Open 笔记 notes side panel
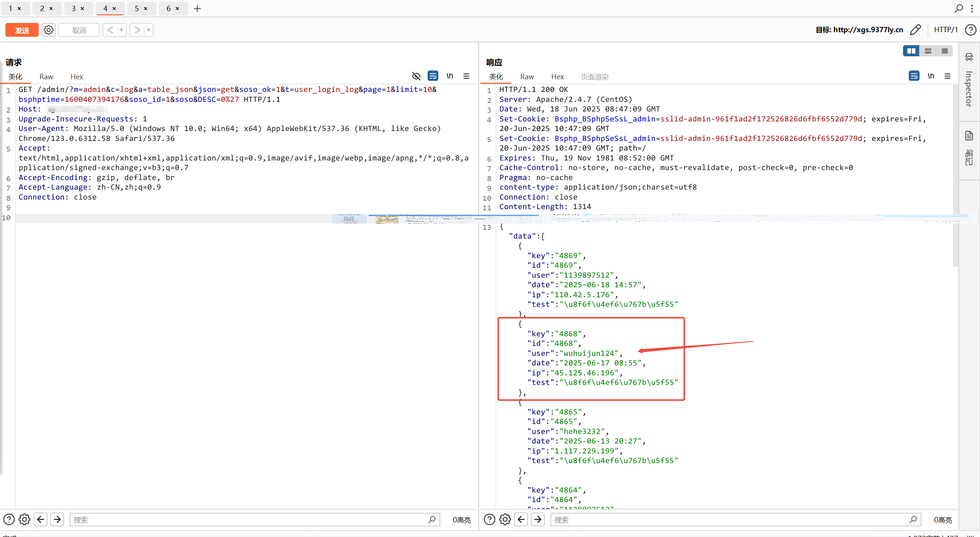The image size is (980, 537). pos(969,157)
